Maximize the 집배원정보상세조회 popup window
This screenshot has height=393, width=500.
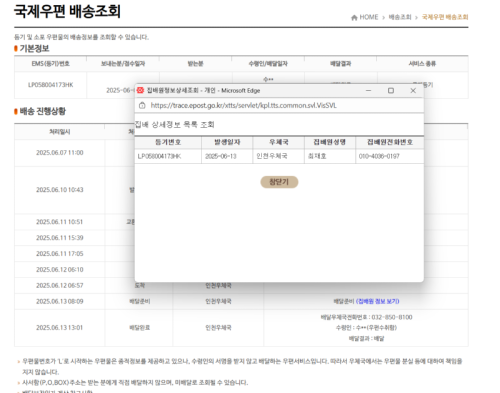pos(391,91)
